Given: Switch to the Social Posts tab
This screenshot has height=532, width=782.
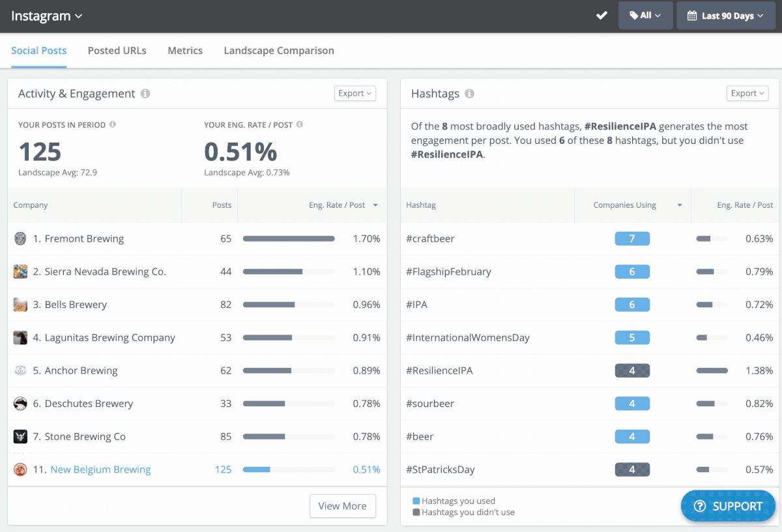Looking at the screenshot, I should [39, 51].
